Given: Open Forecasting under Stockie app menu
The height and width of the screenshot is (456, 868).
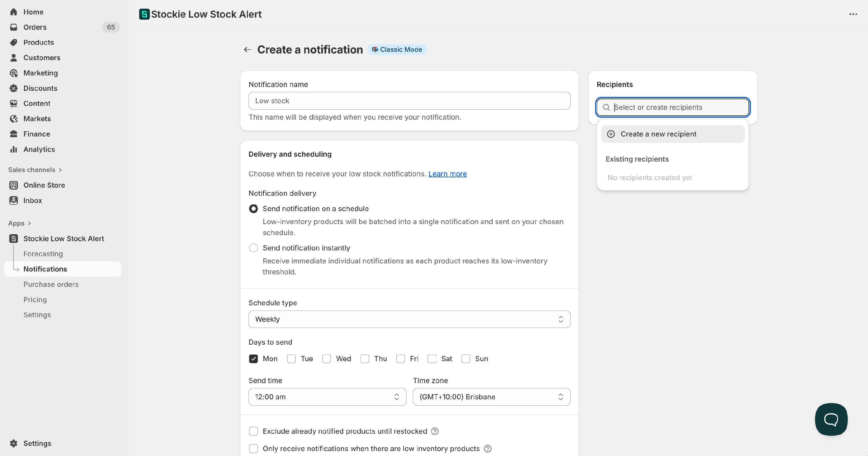Looking at the screenshot, I should (x=43, y=254).
